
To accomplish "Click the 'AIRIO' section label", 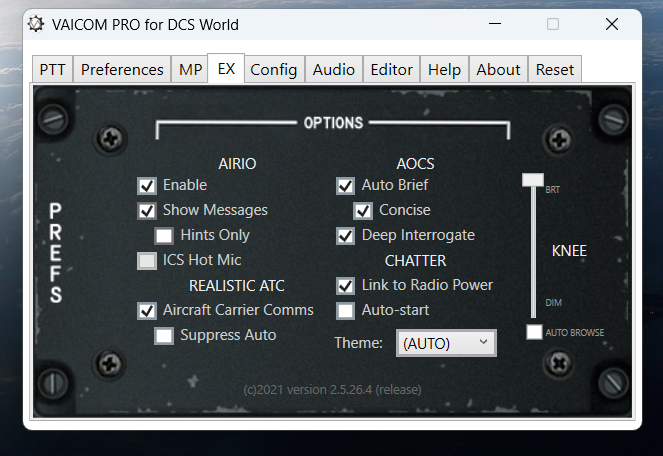I will point(237,164).
